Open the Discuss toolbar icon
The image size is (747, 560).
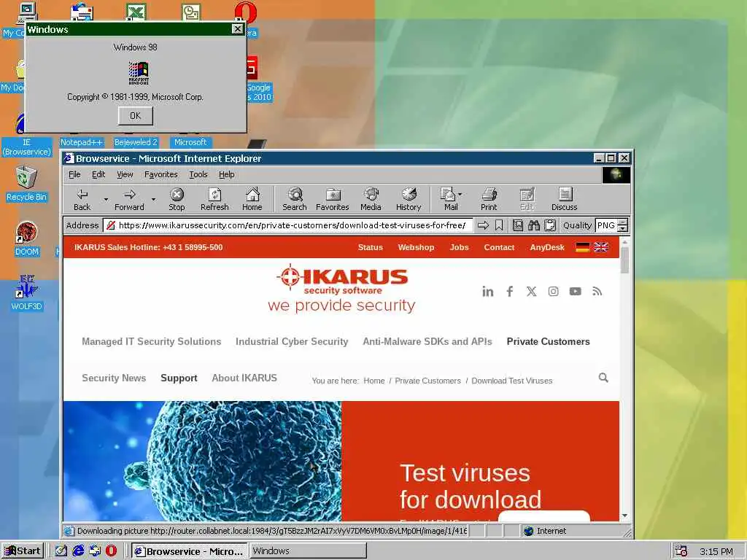click(565, 199)
